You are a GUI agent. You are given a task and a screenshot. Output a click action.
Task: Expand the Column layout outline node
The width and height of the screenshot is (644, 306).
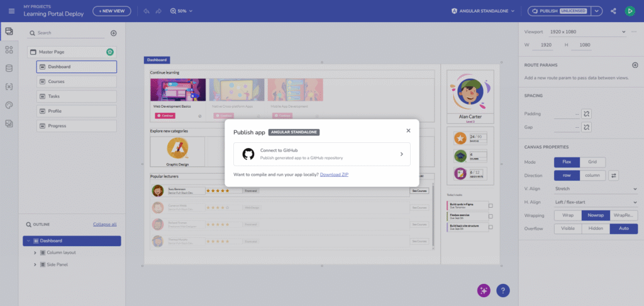35,252
